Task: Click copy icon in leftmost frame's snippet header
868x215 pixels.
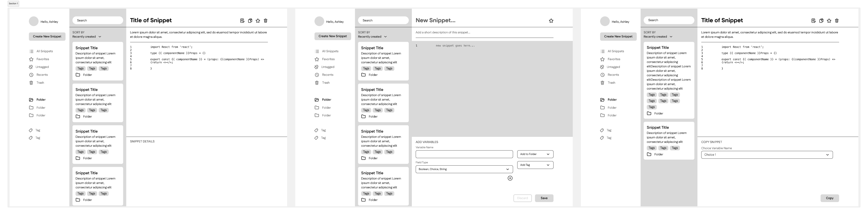Action: tap(250, 21)
